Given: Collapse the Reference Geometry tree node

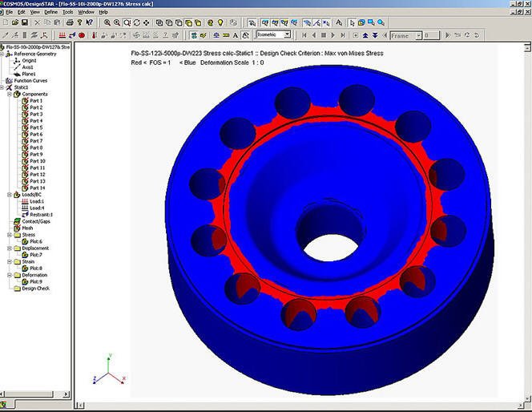Looking at the screenshot, I should pos(2,54).
